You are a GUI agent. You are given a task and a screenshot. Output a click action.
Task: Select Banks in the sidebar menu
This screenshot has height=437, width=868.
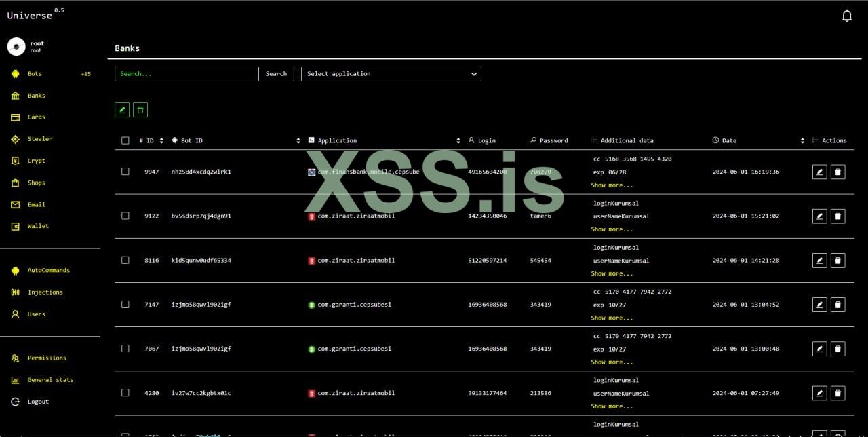37,96
